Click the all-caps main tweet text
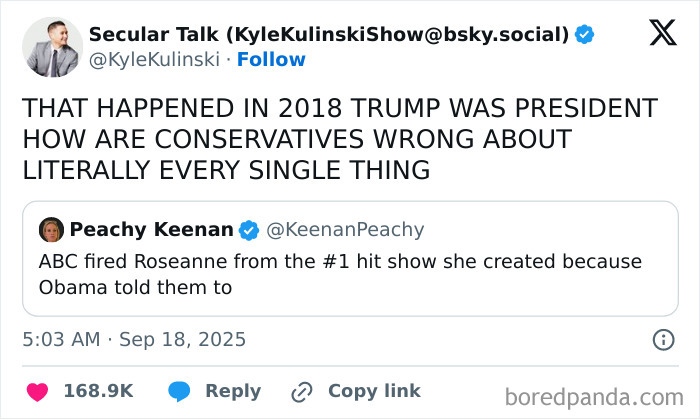 click(x=340, y=140)
